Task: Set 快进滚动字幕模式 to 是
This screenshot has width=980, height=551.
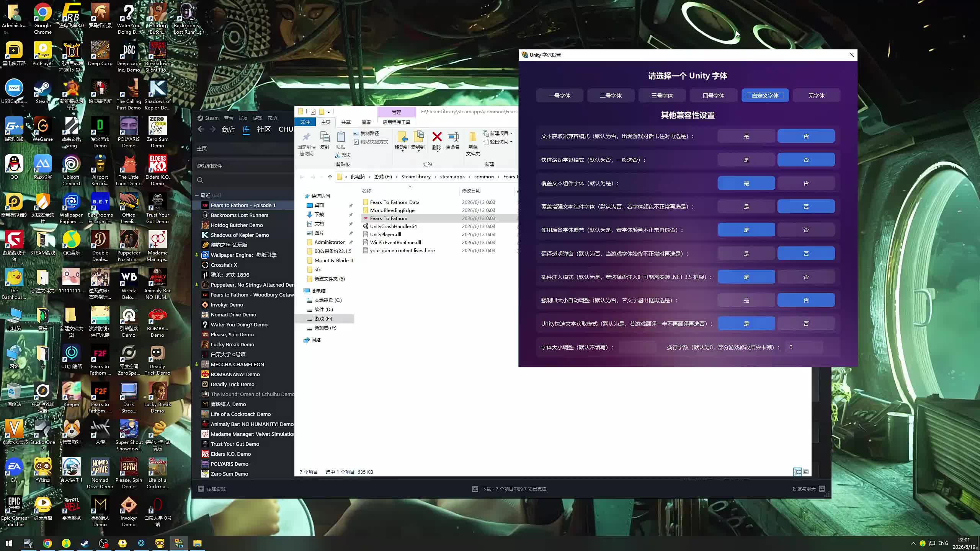Action: tap(746, 160)
